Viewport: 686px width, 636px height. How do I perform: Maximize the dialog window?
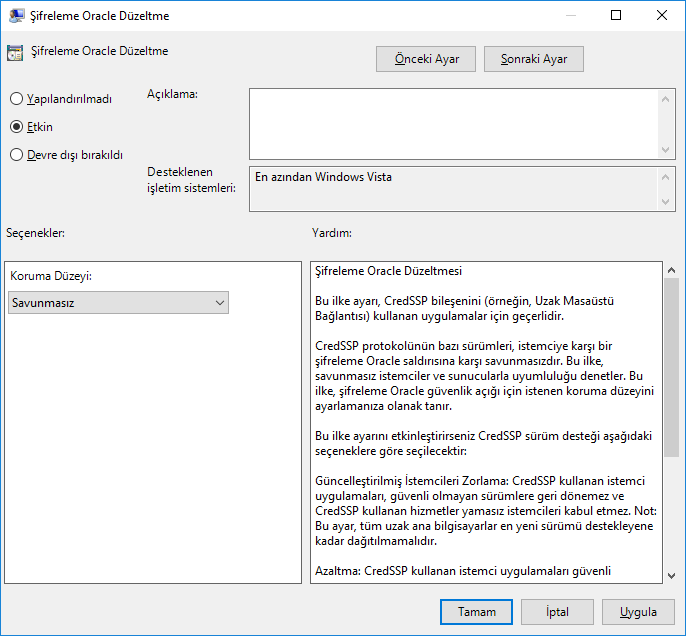coord(616,15)
